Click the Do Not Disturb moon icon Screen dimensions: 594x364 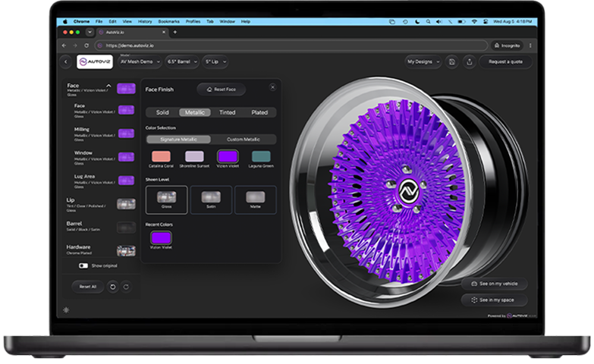(417, 21)
